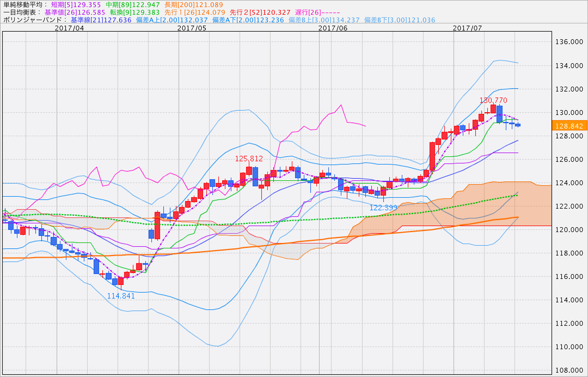The height and width of the screenshot is (377, 588).
Task: Click the Ichimoku 転換[9]129.383 label
Action: 135,12
